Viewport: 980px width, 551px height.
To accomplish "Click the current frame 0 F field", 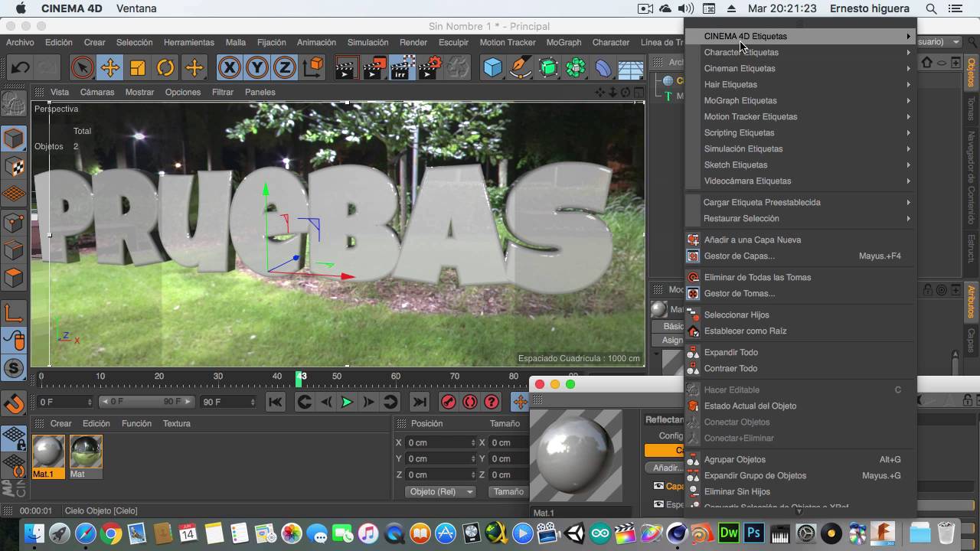I will (x=64, y=402).
